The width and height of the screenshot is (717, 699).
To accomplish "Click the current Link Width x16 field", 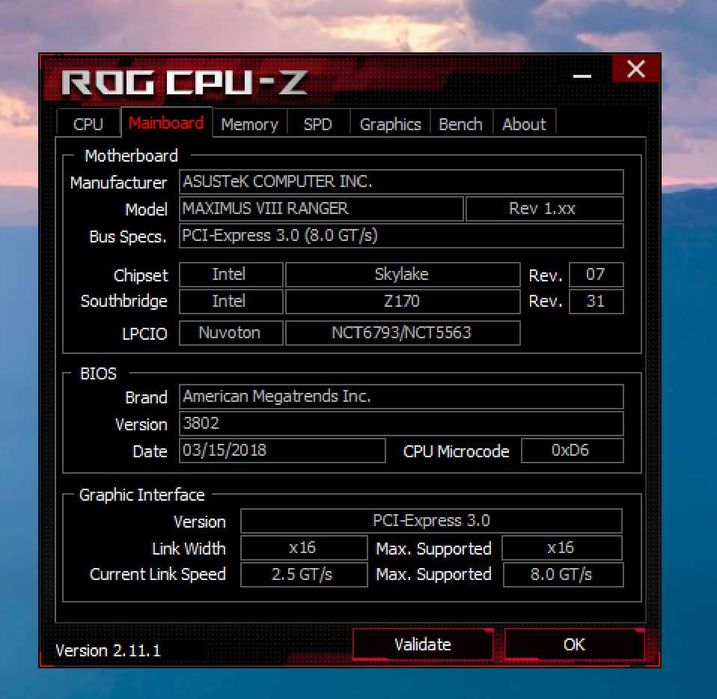I will point(304,548).
